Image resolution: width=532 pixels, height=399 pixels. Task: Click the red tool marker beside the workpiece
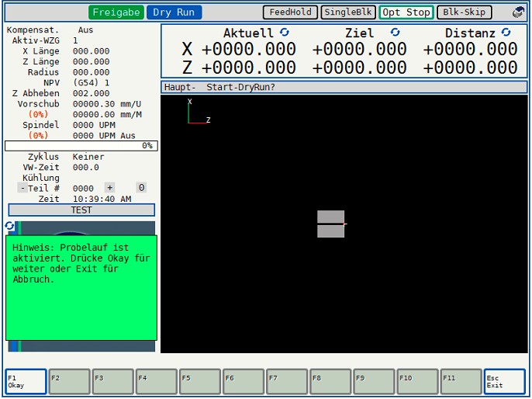(x=345, y=224)
